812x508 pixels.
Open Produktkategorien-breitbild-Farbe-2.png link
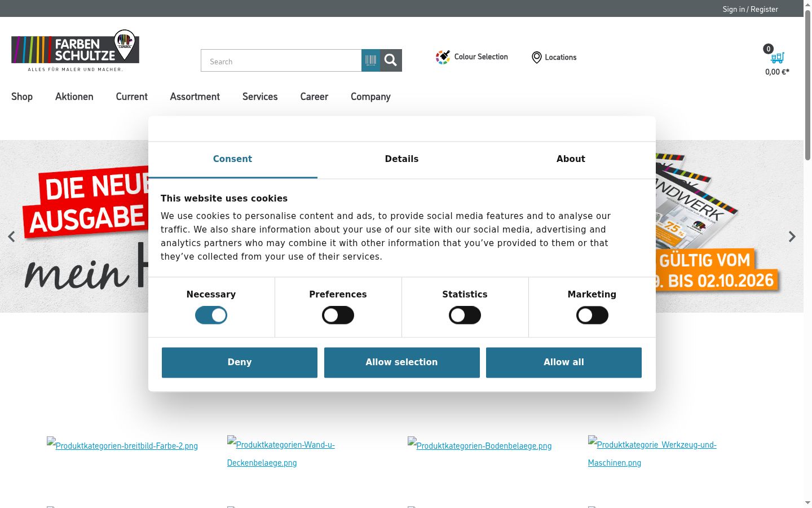click(x=122, y=445)
